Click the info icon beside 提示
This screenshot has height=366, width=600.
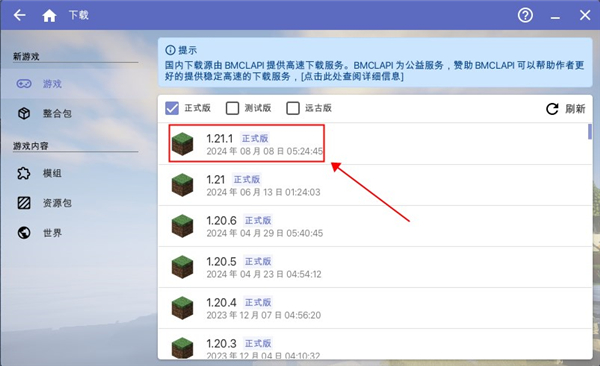coord(170,50)
